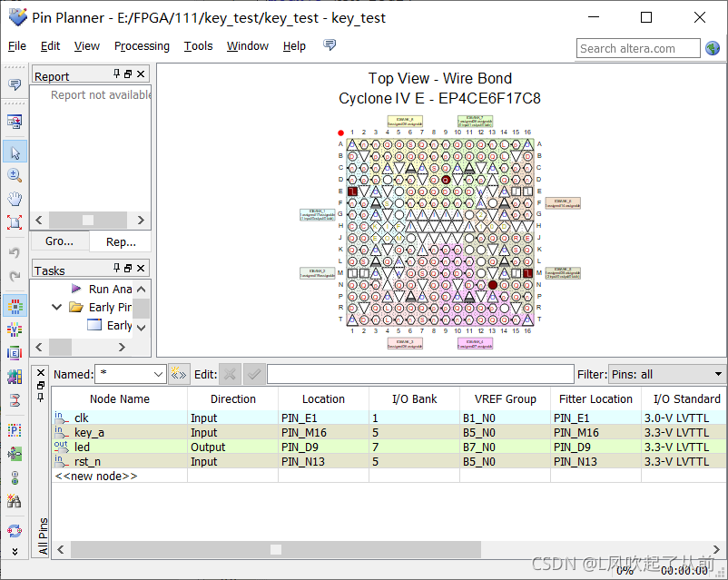Open the Edit menu
728x580 pixels.
point(50,46)
